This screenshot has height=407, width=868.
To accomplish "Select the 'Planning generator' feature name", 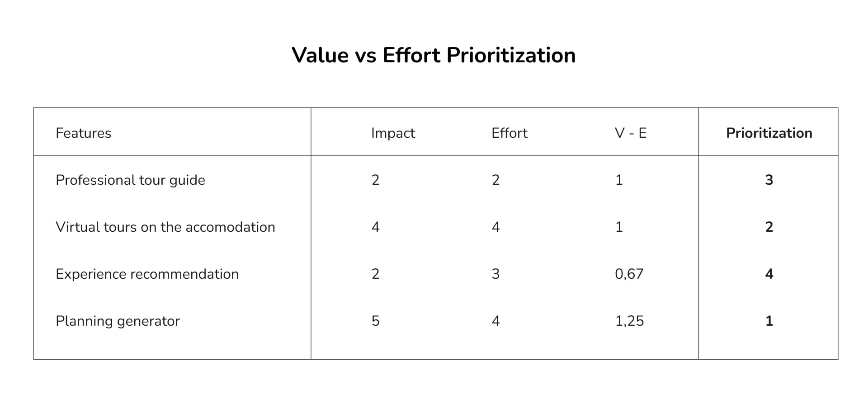I will pos(118,321).
